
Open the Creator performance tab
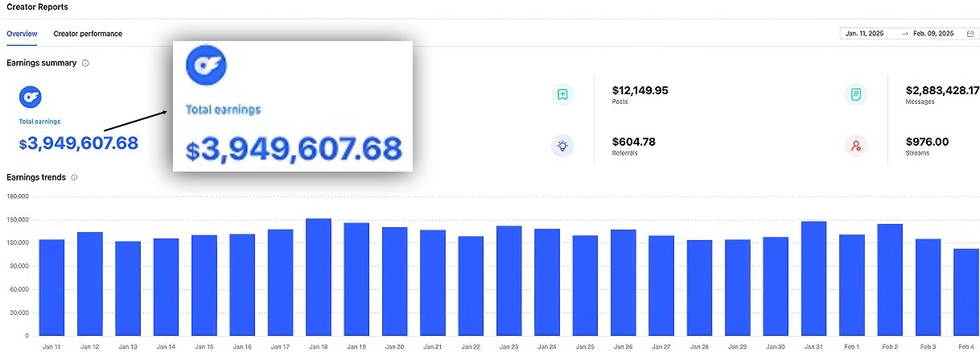point(88,34)
